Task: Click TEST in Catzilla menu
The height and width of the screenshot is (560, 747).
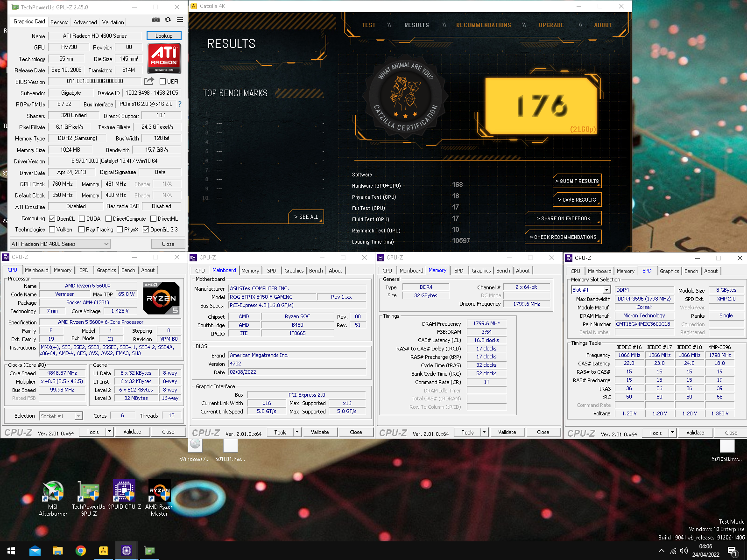Action: [x=368, y=25]
